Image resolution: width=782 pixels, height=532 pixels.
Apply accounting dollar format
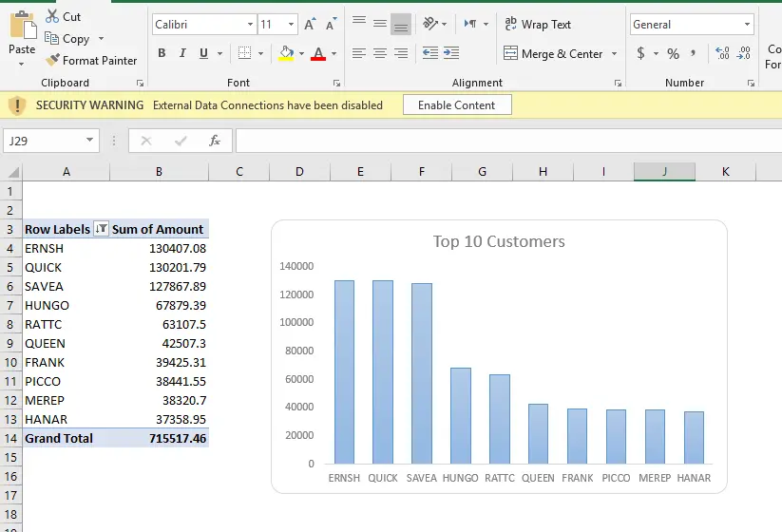640,53
